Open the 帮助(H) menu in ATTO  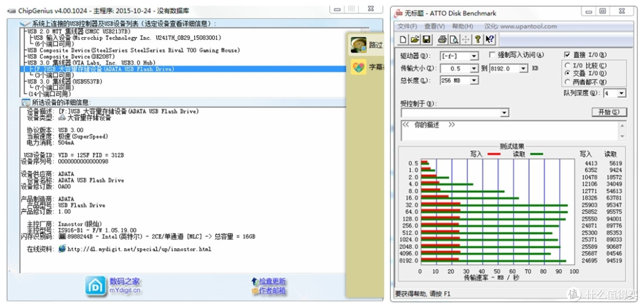coord(463,26)
